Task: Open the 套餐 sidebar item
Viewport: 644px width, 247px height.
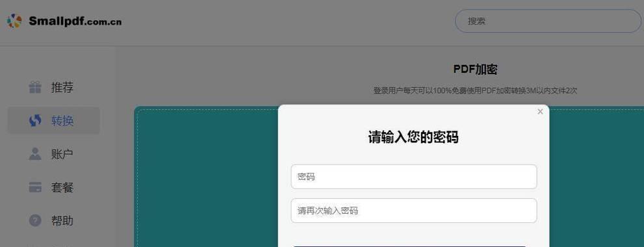Action: click(x=53, y=187)
